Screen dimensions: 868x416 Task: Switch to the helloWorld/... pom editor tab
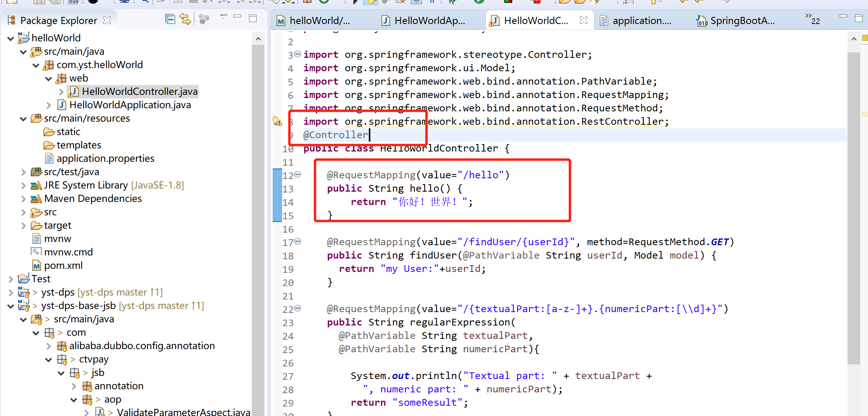pyautogui.click(x=313, y=20)
